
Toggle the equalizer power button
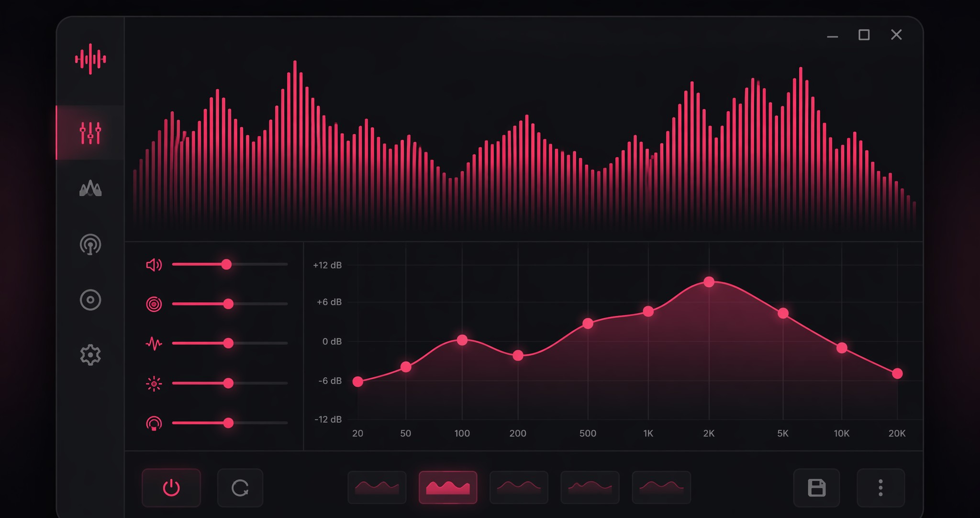coord(171,488)
